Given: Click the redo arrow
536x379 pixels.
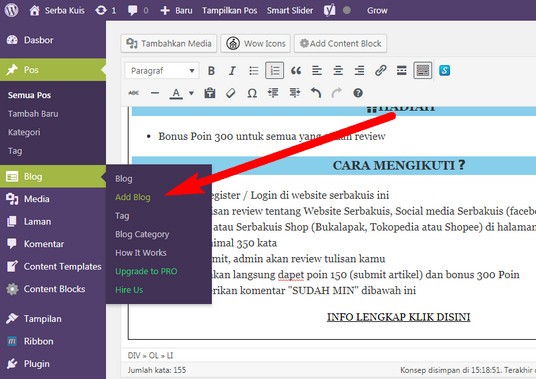Looking at the screenshot, I should tap(337, 93).
